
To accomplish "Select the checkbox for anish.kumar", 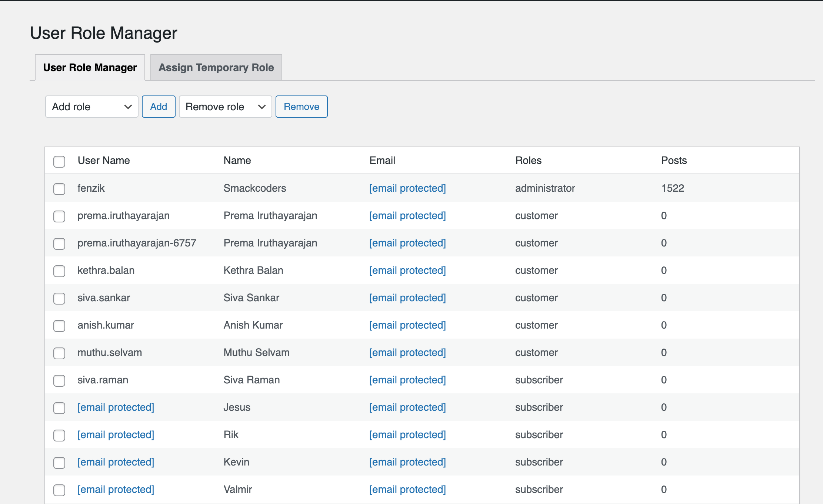I will pos(59,326).
